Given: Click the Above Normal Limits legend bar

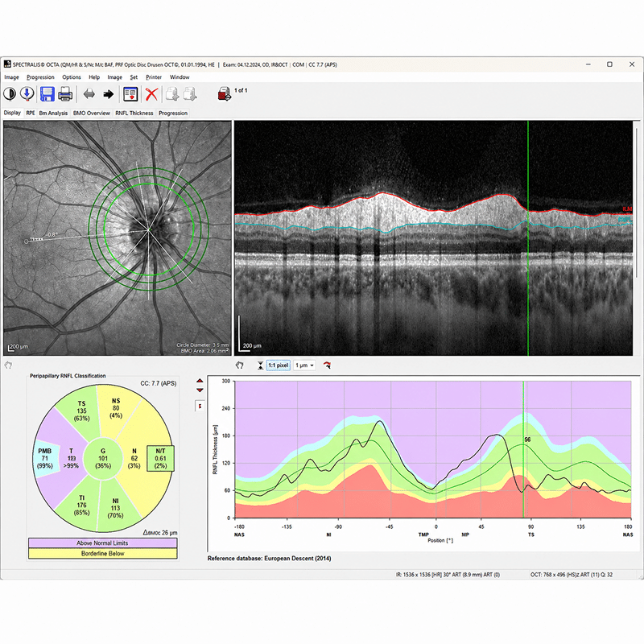Looking at the screenshot, I should 103,543.
